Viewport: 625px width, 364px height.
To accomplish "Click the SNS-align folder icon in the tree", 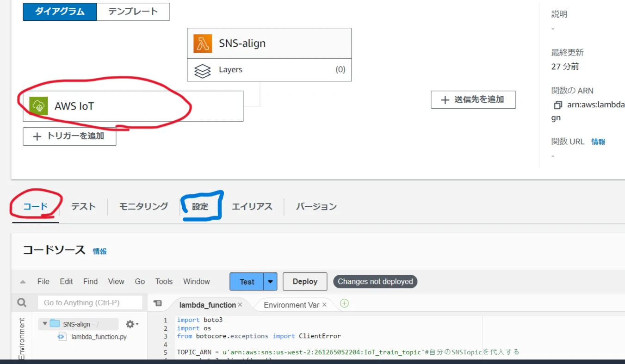I will tap(55, 324).
